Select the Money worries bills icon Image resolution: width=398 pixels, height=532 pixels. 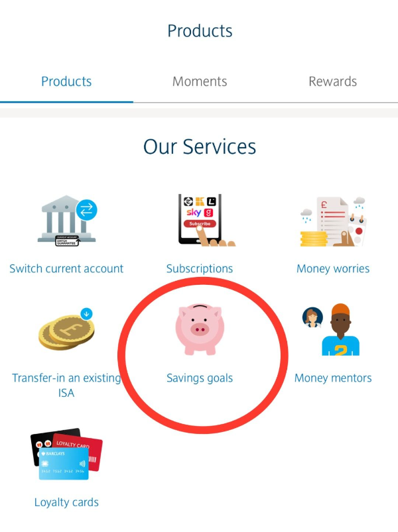tap(333, 221)
